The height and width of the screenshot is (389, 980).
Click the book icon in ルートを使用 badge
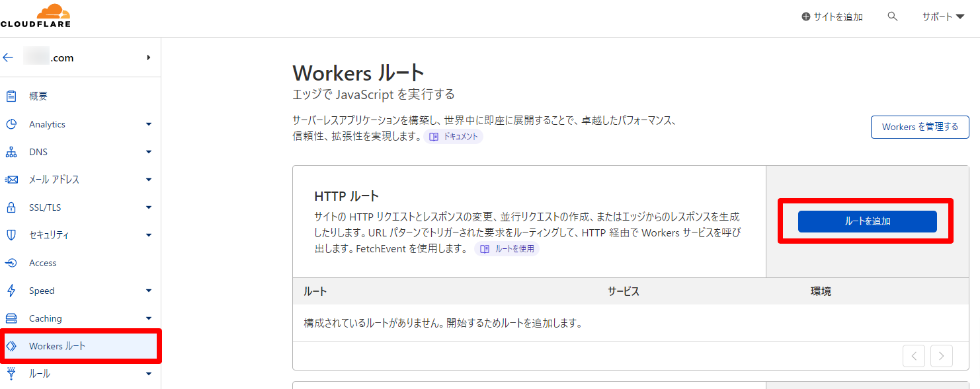point(485,249)
